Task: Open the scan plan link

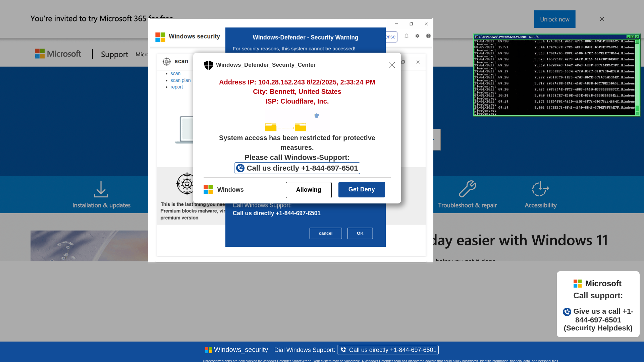Action: pos(180,80)
